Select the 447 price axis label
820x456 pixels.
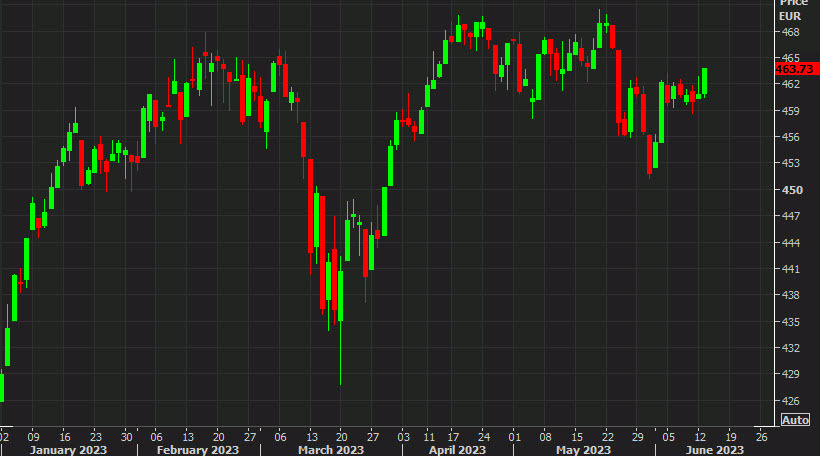tap(790, 216)
